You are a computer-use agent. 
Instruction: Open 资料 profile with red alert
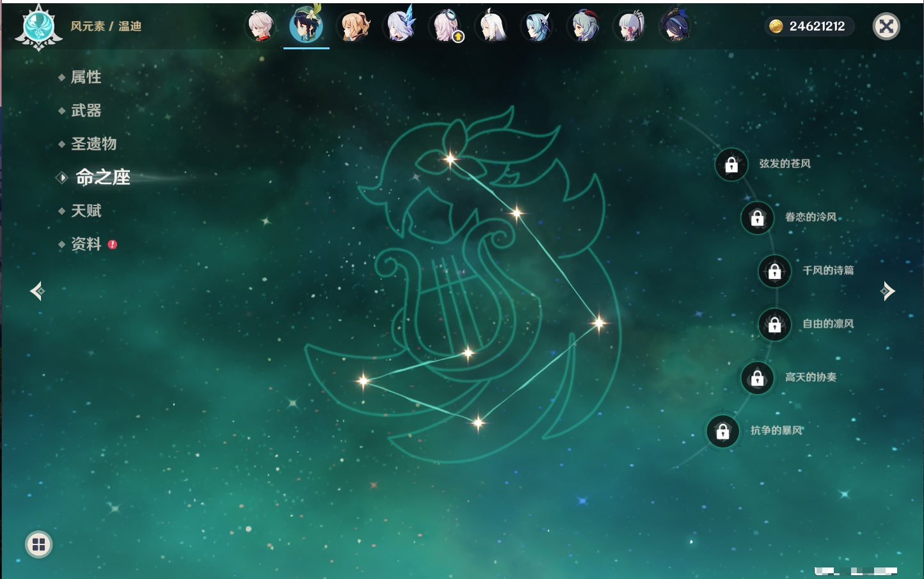[86, 244]
